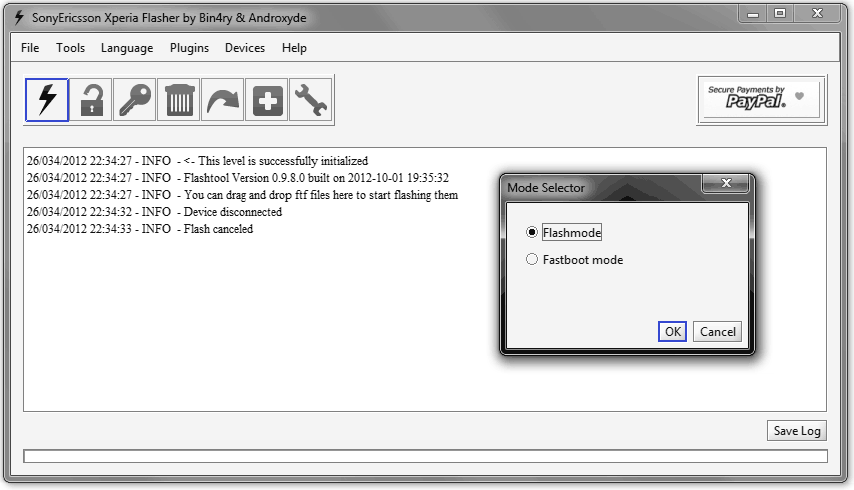Minimize the Xperia Flasher window
The image size is (854, 490).
coord(753,14)
